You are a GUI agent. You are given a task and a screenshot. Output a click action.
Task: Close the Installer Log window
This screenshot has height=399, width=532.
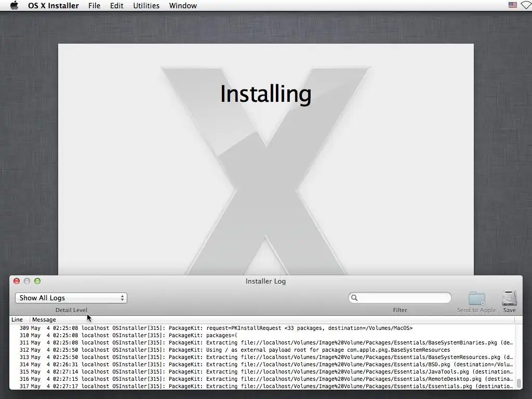coord(16,281)
